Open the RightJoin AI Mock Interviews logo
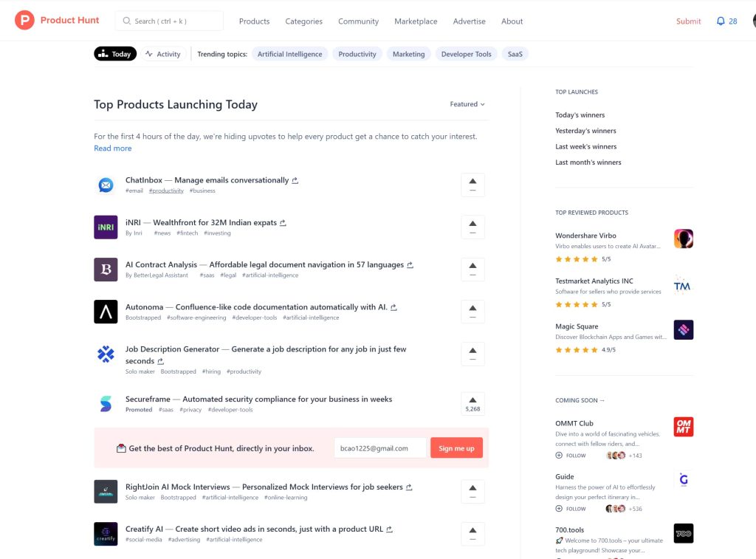This screenshot has height=559, width=756. 106,492
